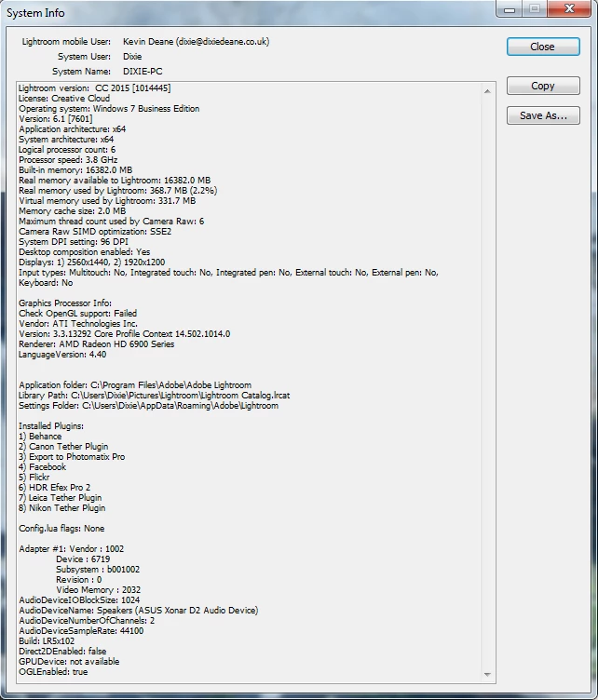
Task: Click 'Operating system: Windows 7 Business Edition'
Action: point(109,109)
